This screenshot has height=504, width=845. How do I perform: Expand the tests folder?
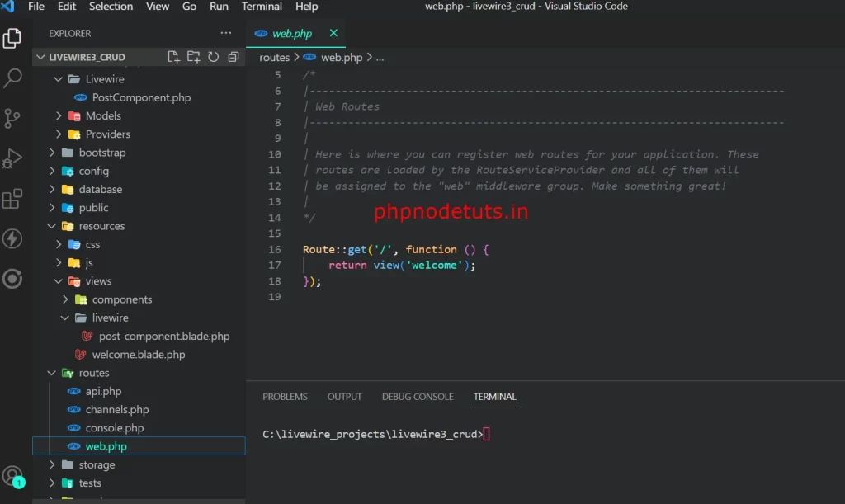tap(52, 483)
